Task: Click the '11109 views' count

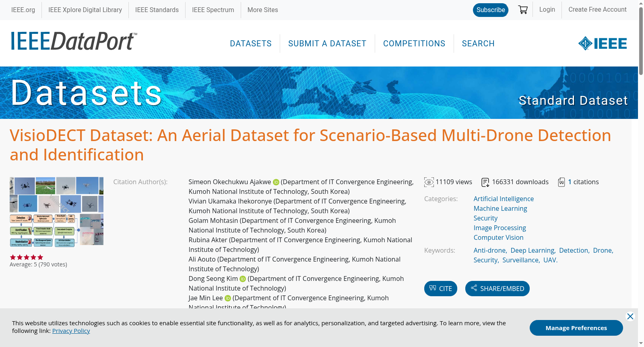Action: pos(454,182)
